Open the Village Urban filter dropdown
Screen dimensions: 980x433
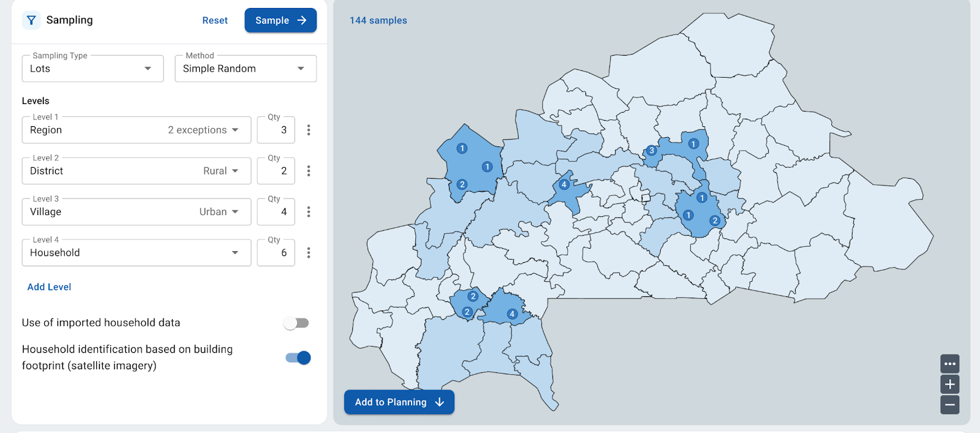tap(219, 212)
